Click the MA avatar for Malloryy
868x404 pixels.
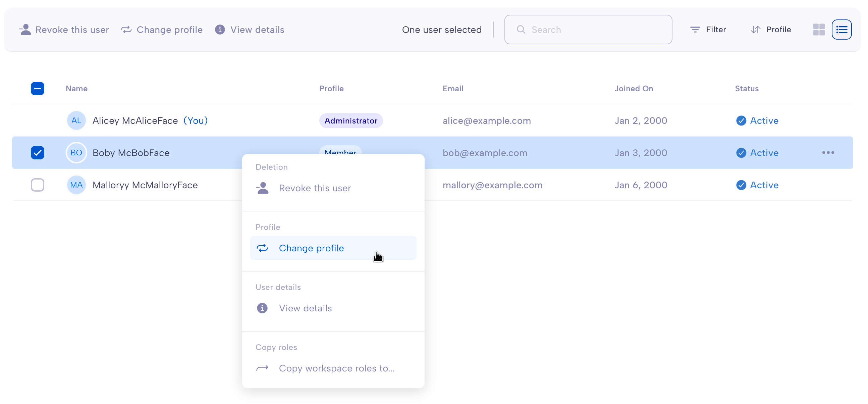coord(76,185)
